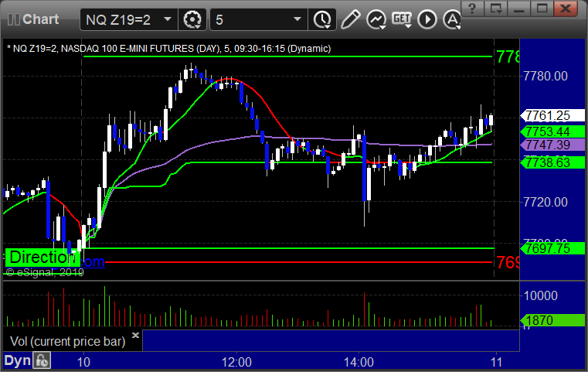
Task: Open the time template clock menu
Action: pyautogui.click(x=322, y=19)
